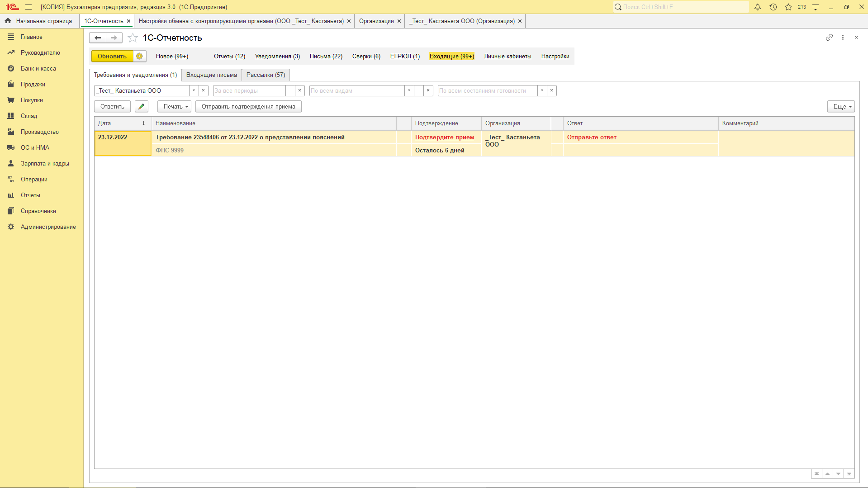The height and width of the screenshot is (488, 868).
Task: Open Администрирование section in sidebar
Action: [x=48, y=227]
